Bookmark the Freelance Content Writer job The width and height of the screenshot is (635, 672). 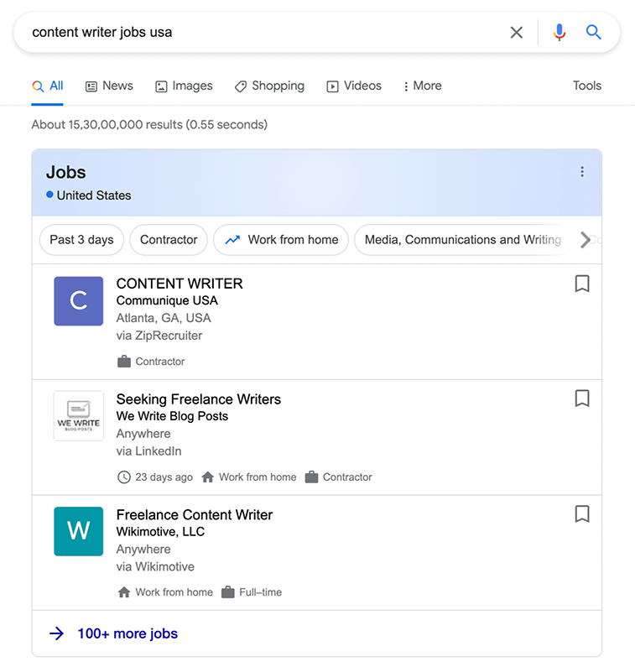click(582, 514)
